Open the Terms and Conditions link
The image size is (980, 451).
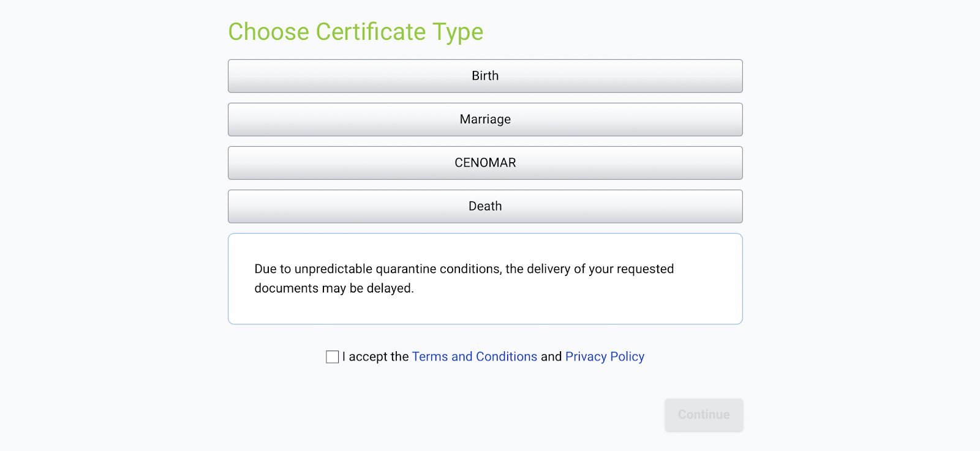[x=474, y=357]
